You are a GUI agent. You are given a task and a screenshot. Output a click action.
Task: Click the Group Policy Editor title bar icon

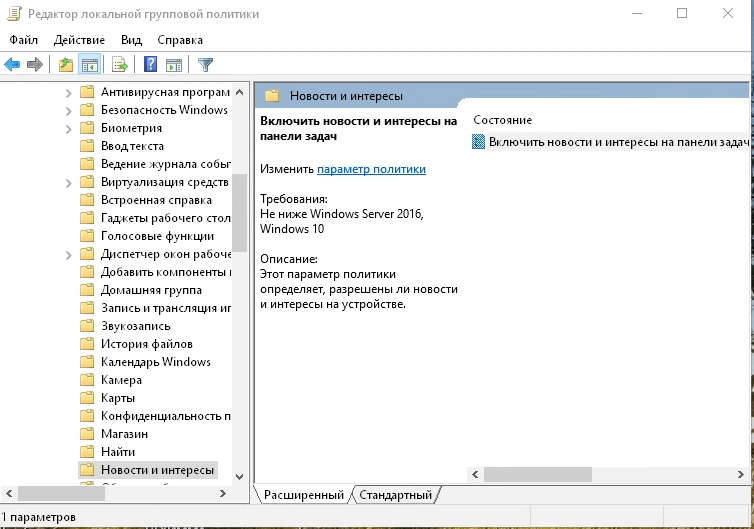coord(14,13)
